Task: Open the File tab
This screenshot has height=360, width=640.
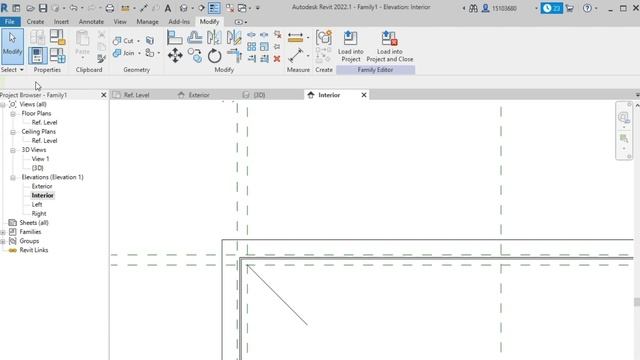Action: pos(9,22)
